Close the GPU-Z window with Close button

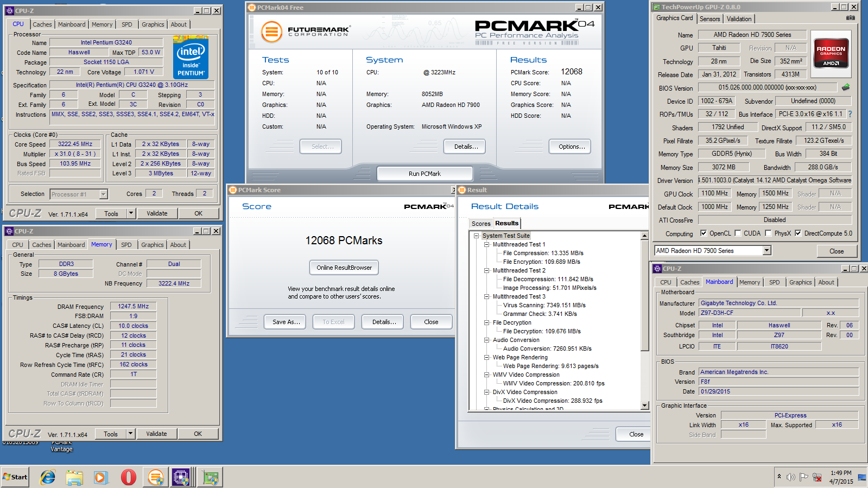(837, 251)
